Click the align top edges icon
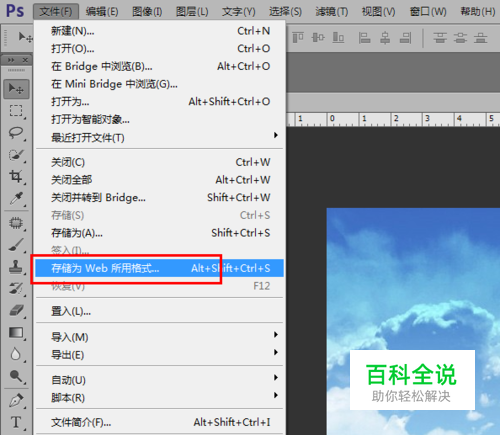This screenshot has height=435, width=500. [298, 38]
